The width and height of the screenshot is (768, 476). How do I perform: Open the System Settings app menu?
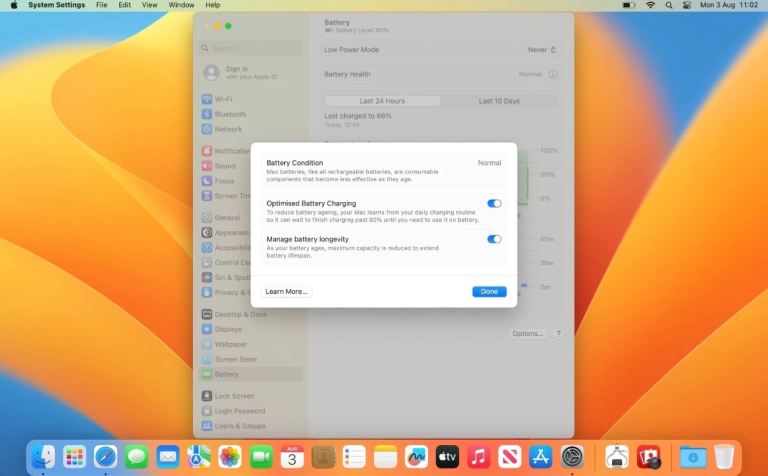pyautogui.click(x=56, y=5)
